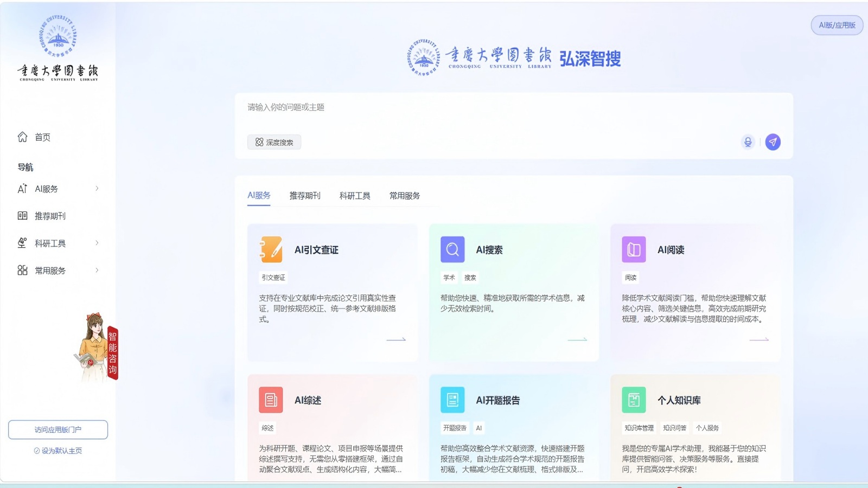
Task: Click the 引文查证 tag
Action: pos(273,278)
